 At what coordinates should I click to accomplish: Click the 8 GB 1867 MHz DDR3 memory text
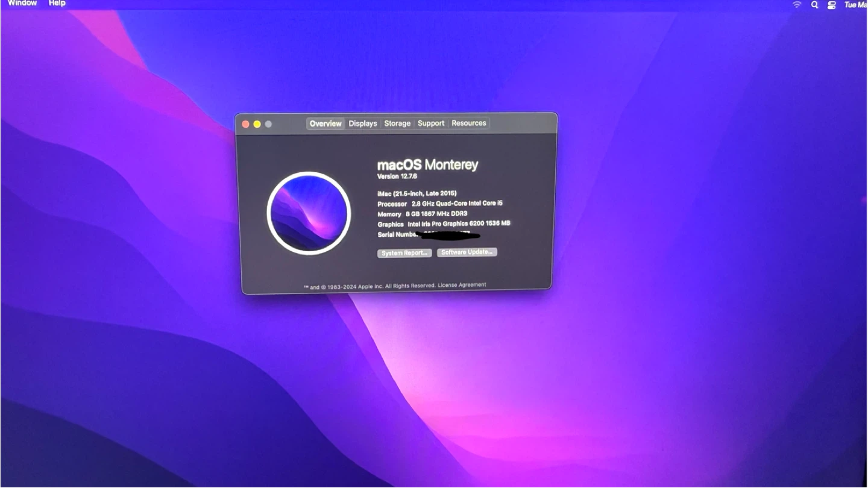(x=436, y=214)
